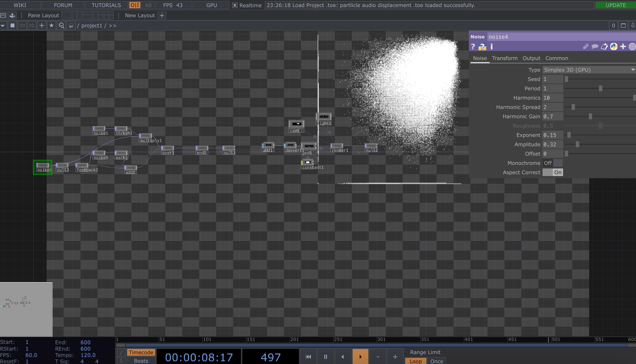This screenshot has height=364, width=636.
Task: Turn off the Aspect Correct toggle
Action: (552, 172)
